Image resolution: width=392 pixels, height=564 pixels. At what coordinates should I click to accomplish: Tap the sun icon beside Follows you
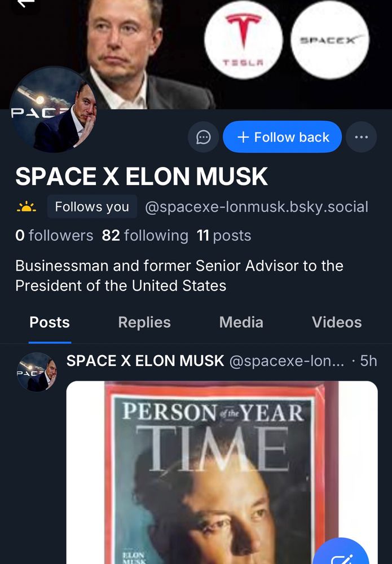pyautogui.click(x=27, y=207)
